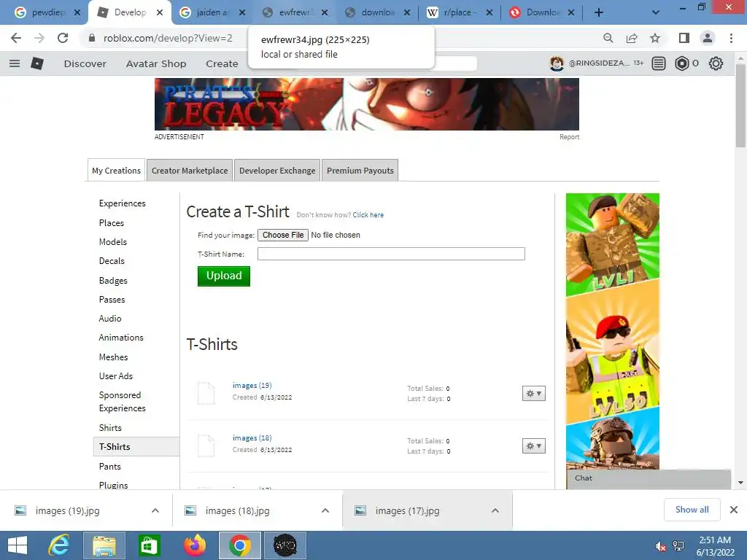
Task: Open the Chat bar
Action: click(x=649, y=478)
